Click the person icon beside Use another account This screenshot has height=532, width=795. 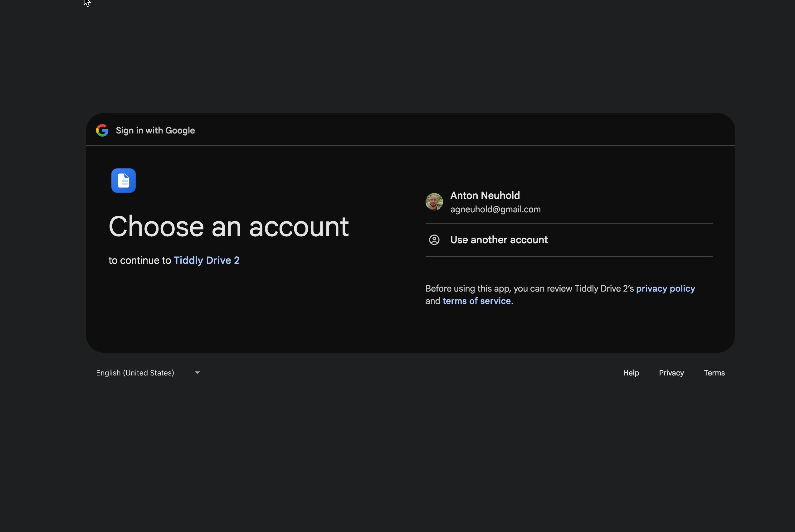point(434,240)
